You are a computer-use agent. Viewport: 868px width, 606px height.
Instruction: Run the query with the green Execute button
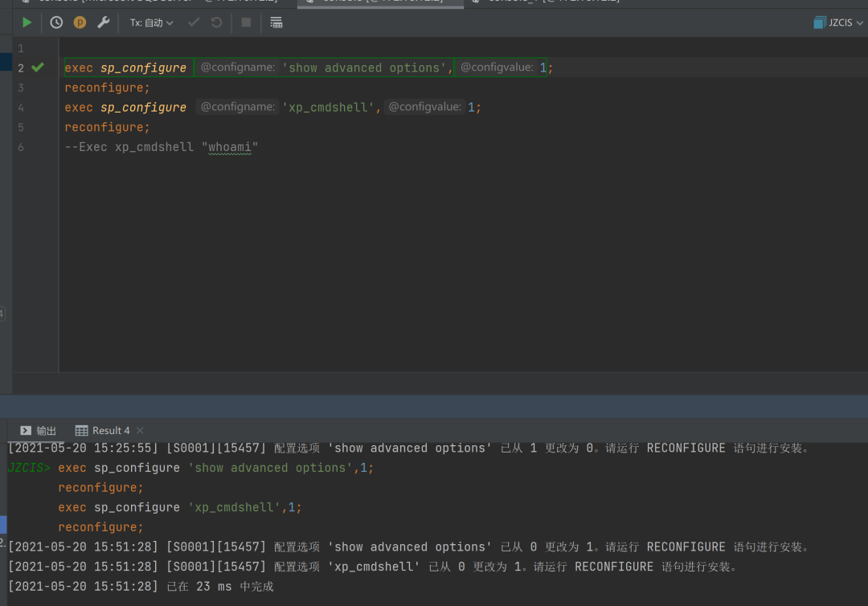coord(27,23)
